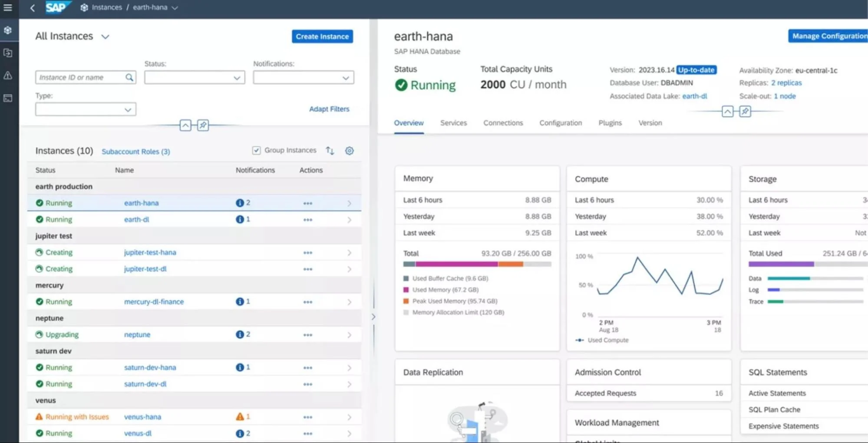Click the Accepted Requests row

649,393
